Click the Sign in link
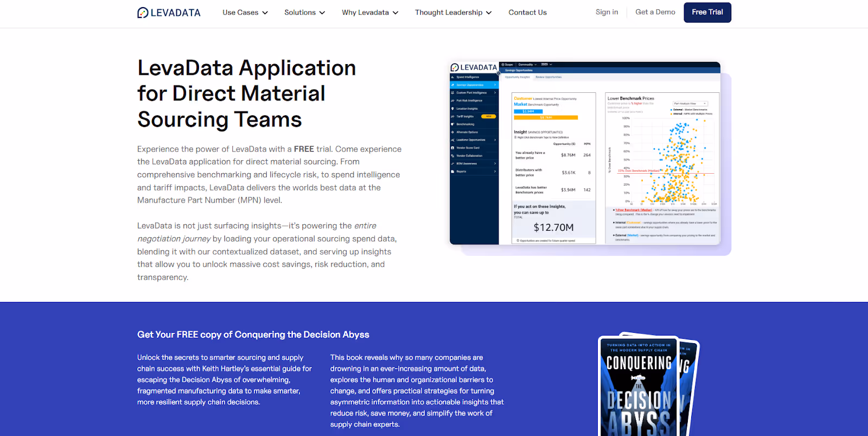Screen dimensions: 868x436 click(607, 12)
